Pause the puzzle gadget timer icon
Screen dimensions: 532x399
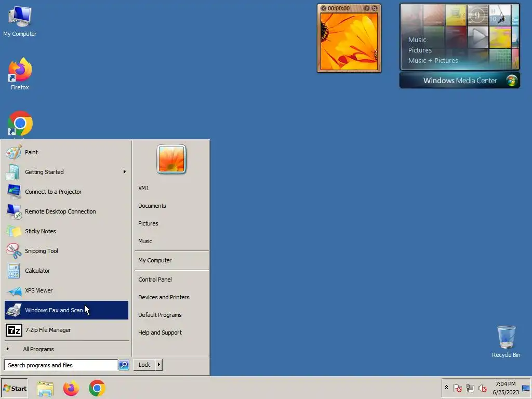(x=323, y=8)
